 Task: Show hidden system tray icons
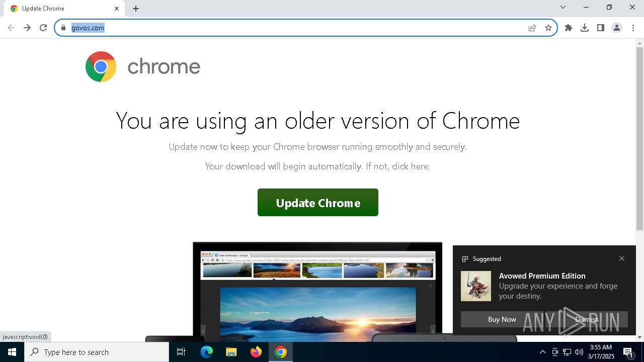(542, 352)
